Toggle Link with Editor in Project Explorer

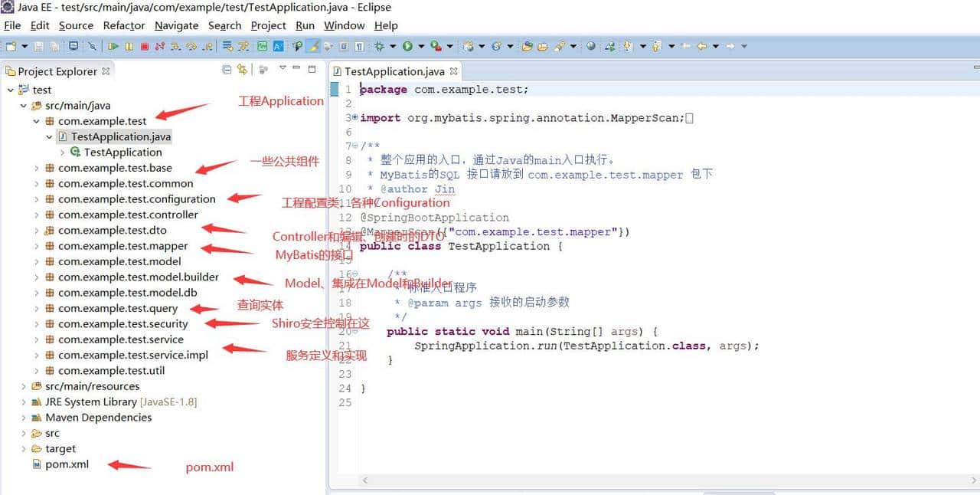coord(242,69)
